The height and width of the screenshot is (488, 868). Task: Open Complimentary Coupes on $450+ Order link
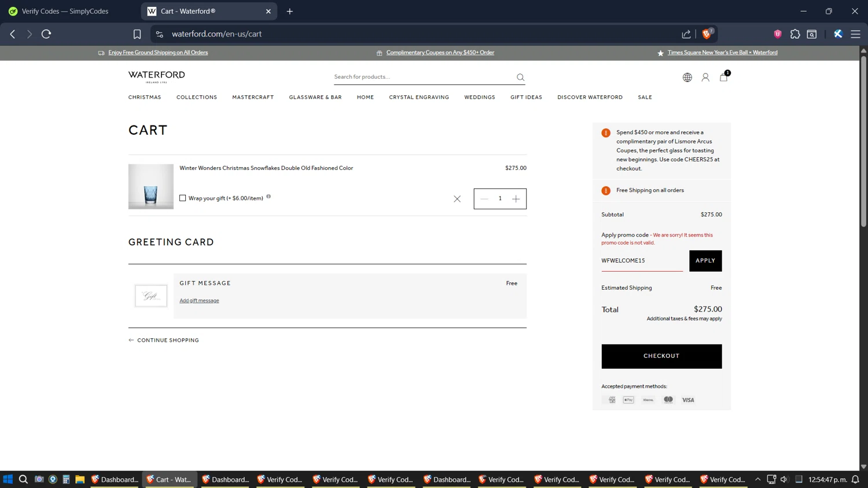(440, 53)
